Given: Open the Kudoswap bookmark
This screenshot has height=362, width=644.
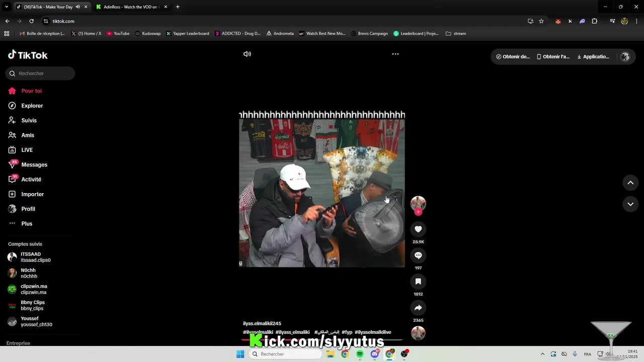Looking at the screenshot, I should 147,34.
